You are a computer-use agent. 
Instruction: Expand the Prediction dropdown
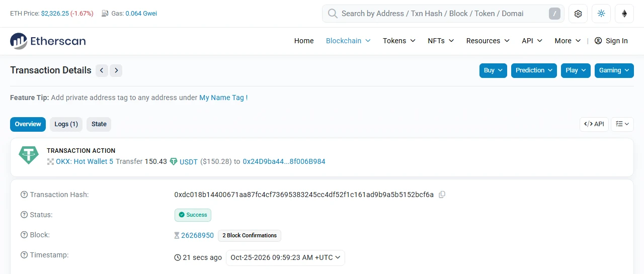[x=534, y=70]
